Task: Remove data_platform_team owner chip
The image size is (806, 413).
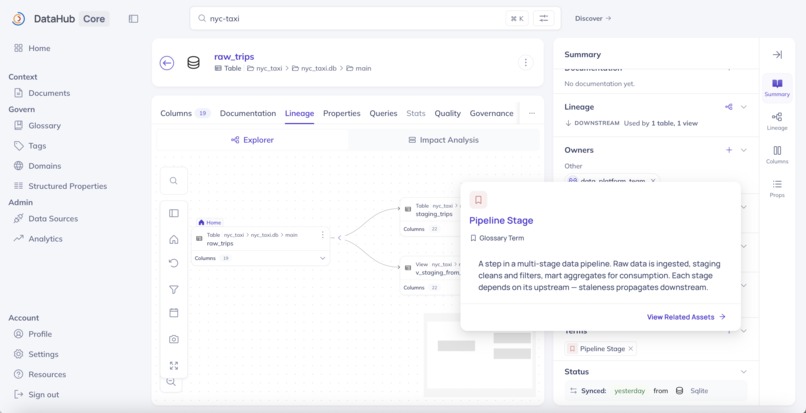Action: click(x=653, y=181)
